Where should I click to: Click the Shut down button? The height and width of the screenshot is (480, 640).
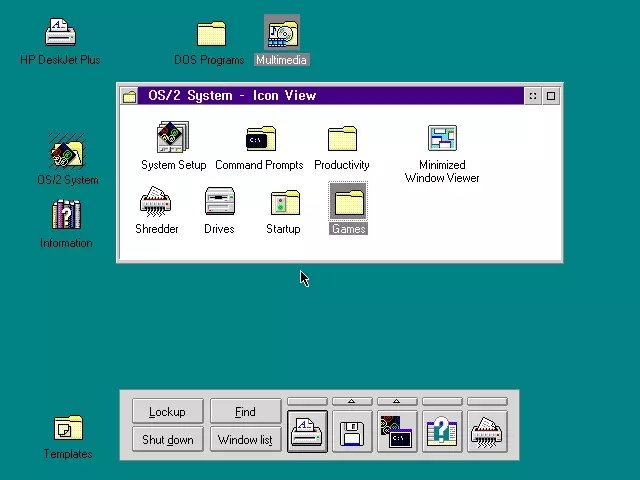tap(167, 440)
